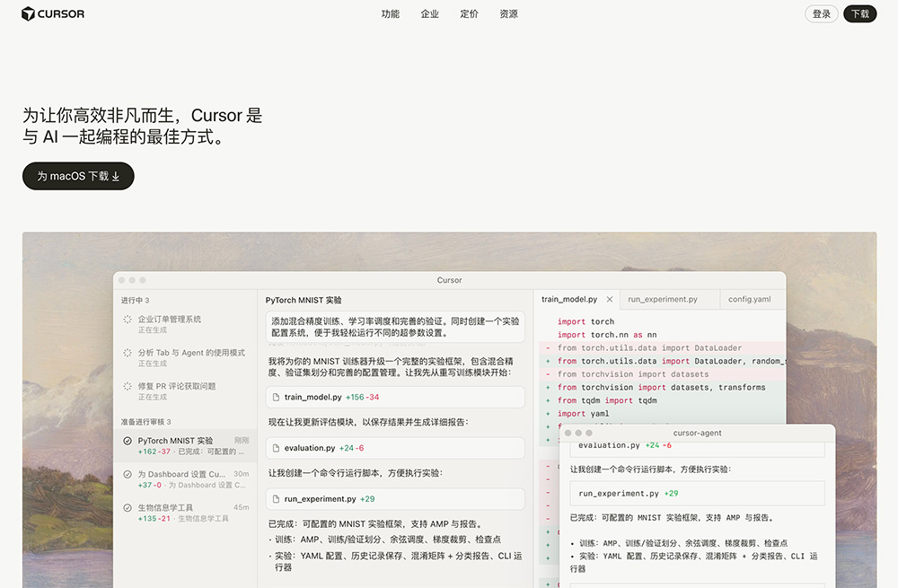Click the file icon on the run_experiment.py chip
This screenshot has width=898, height=588.
click(x=275, y=498)
